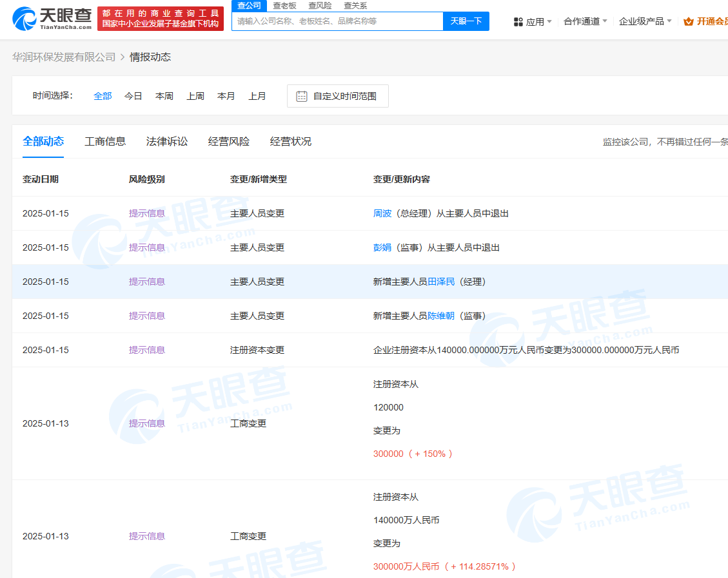Filter time by 本周

(164, 96)
